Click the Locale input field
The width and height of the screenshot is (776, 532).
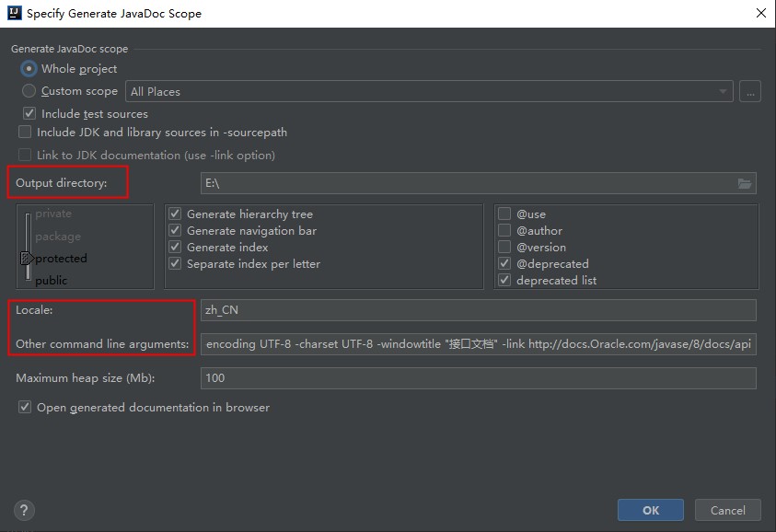coord(478,310)
